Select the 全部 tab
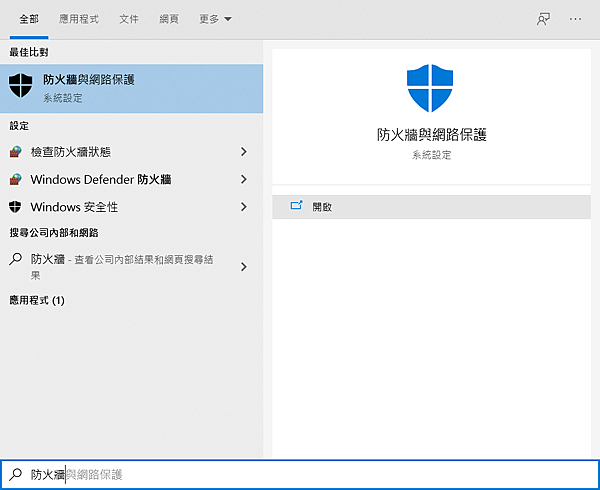 29,19
